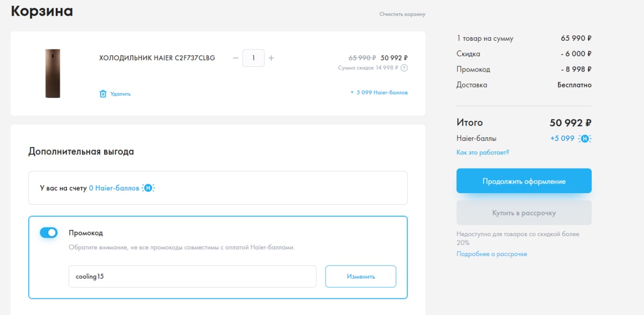Click the promo code field with cooling15
The height and width of the screenshot is (315, 644).
[x=192, y=276]
